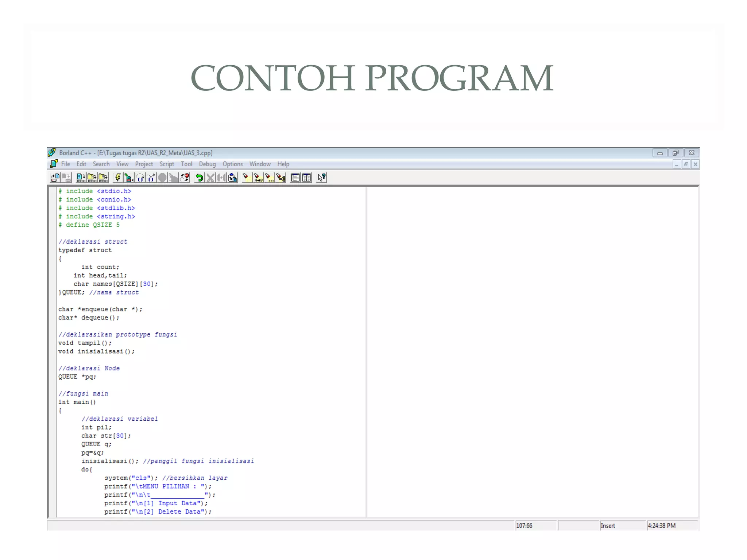Click the line 'char names[QSIZE][30];'

click(116, 284)
